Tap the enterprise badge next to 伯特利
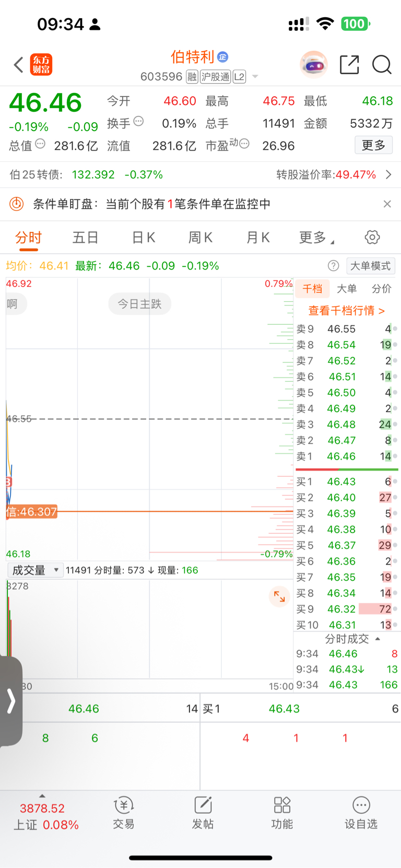This screenshot has height=868, width=401. pos(223,57)
